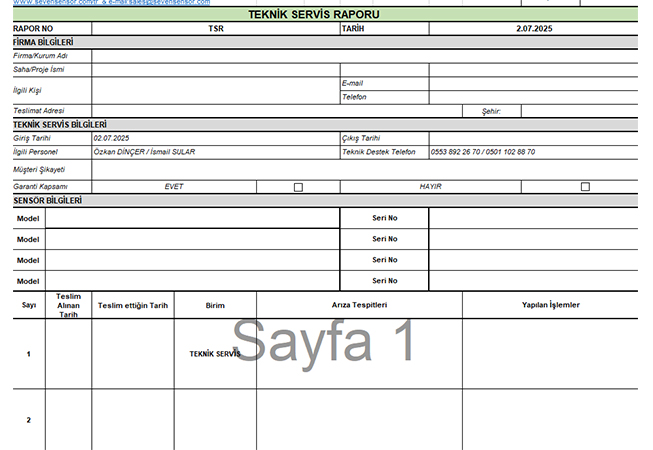
Task: Select the Yapılan İşlemler column header
Action: [x=550, y=305]
